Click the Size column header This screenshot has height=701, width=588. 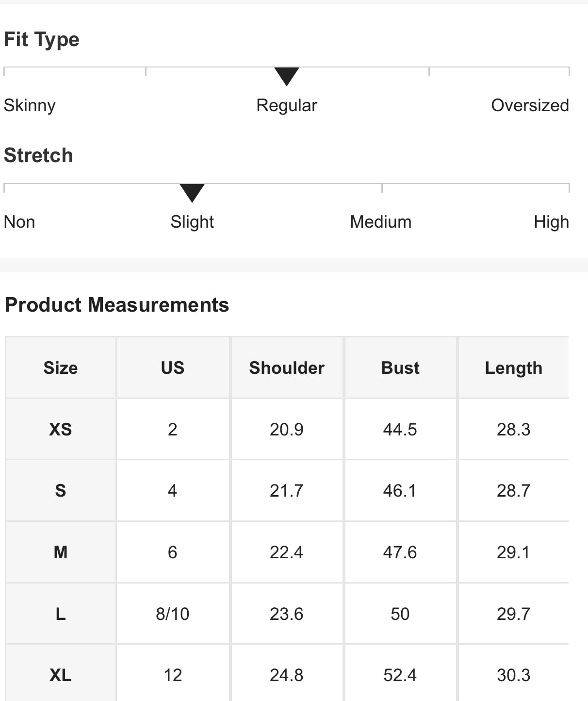tap(61, 367)
